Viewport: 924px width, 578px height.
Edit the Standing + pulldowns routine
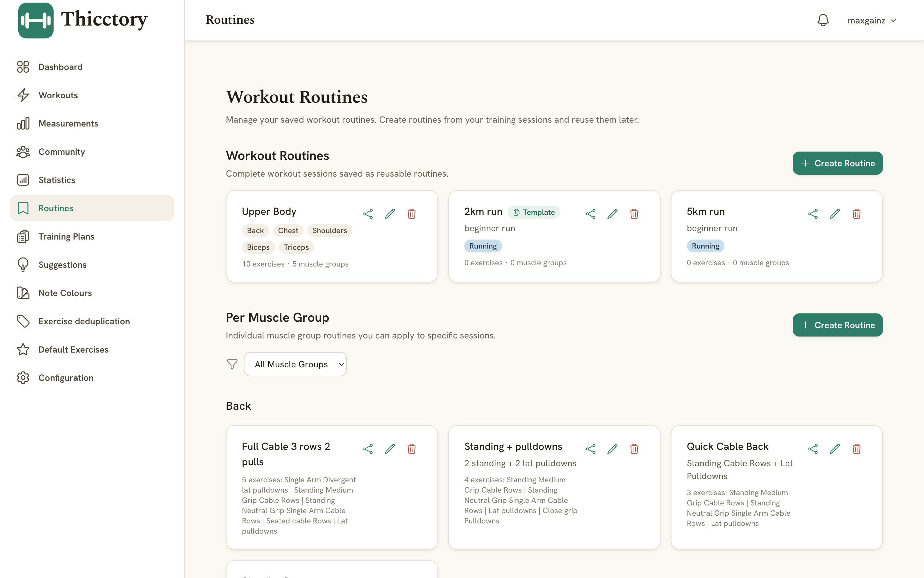coord(612,449)
